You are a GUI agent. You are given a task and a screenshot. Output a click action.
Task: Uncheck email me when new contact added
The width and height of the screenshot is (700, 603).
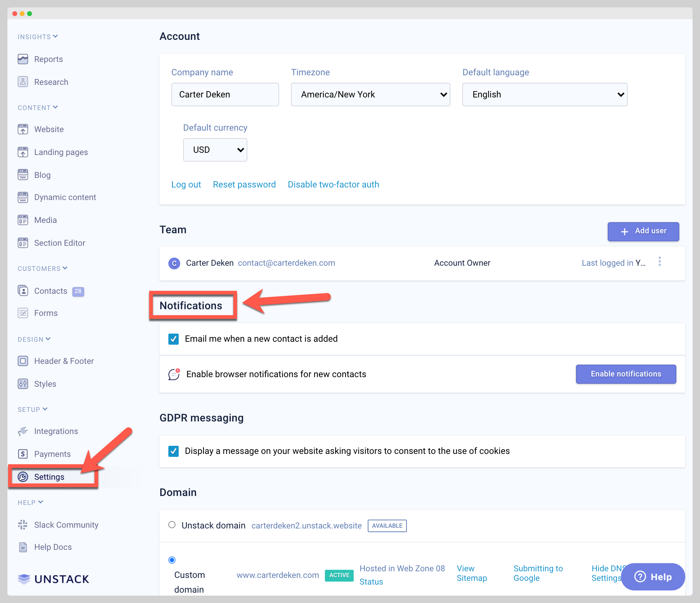click(174, 339)
